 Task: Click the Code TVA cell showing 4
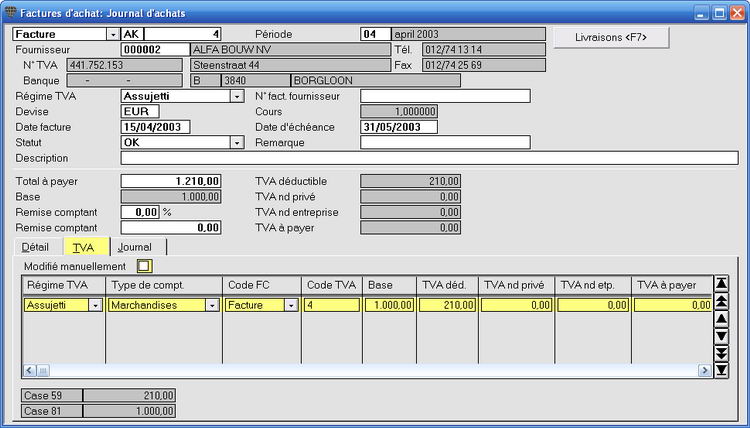click(x=332, y=305)
